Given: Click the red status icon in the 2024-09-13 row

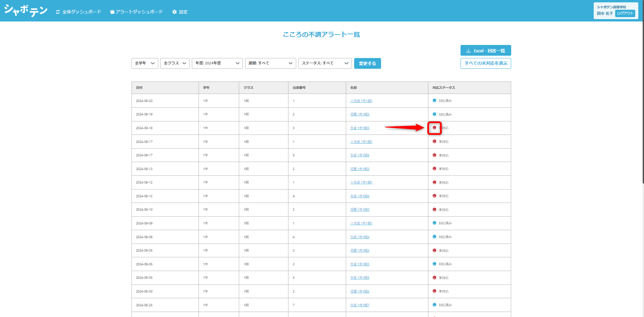Looking at the screenshot, I should click(434, 169).
